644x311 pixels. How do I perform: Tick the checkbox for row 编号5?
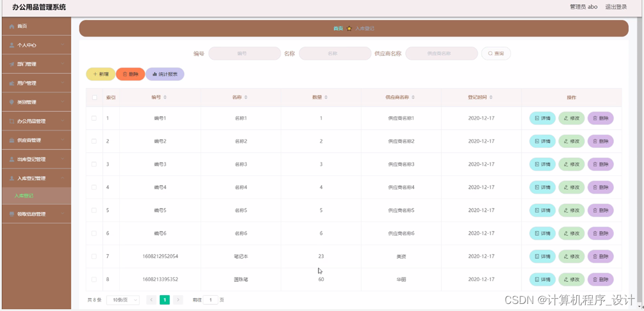94,210
